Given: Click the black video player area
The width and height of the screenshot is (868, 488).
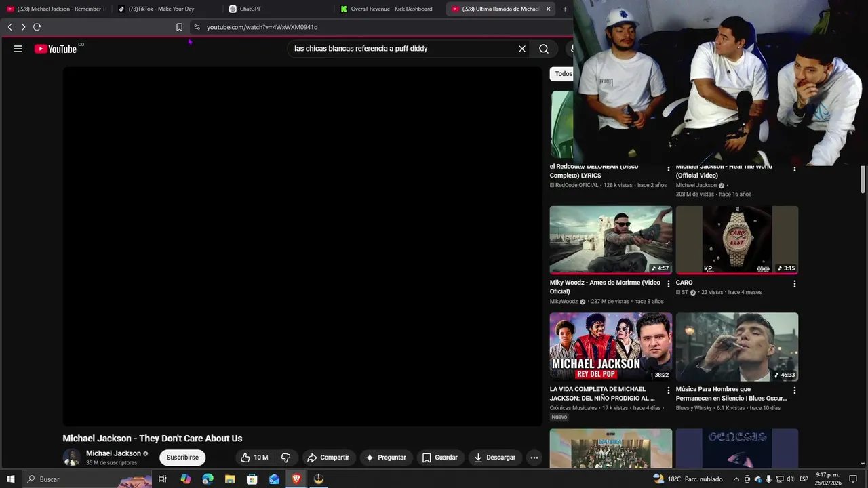Looking at the screenshot, I should (x=302, y=247).
